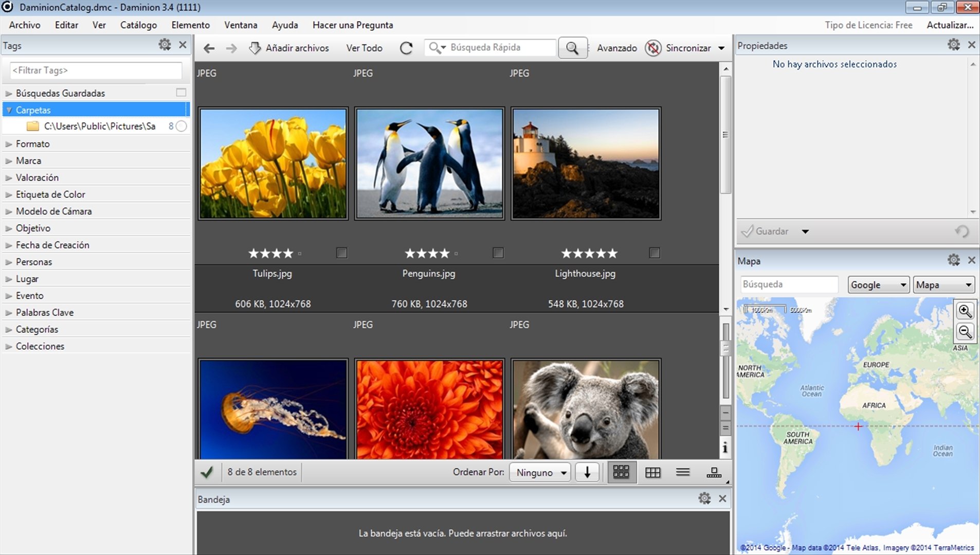The width and height of the screenshot is (980, 555).
Task: Open the Catálogo menu
Action: pyautogui.click(x=138, y=25)
